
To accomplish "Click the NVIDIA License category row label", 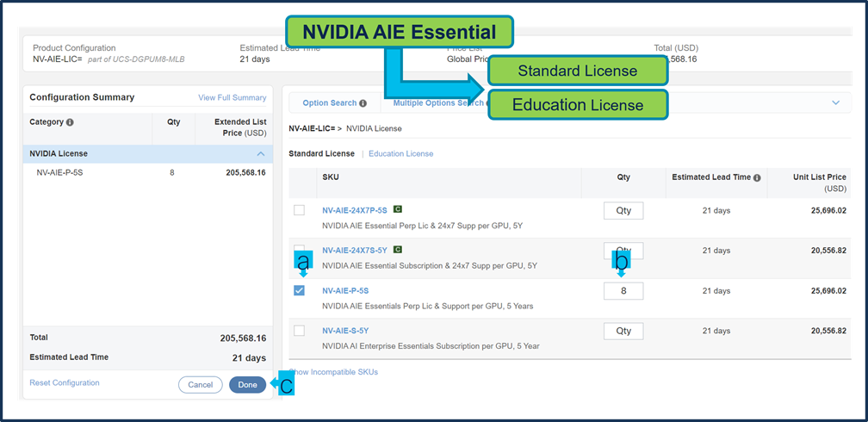I will click(59, 153).
